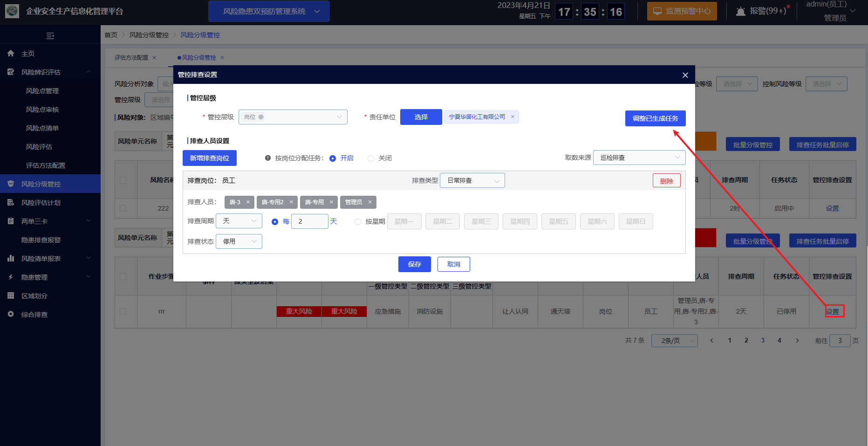This screenshot has height=446, width=868.
Task: Tick the header checkbox beside 作业步骤
Action: coord(123,277)
